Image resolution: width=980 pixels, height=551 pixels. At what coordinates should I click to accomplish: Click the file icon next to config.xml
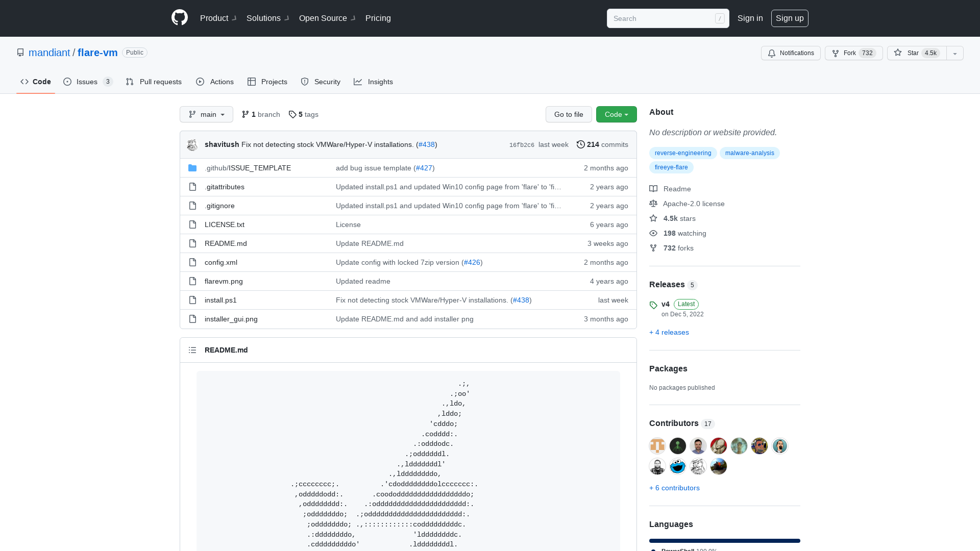192,262
